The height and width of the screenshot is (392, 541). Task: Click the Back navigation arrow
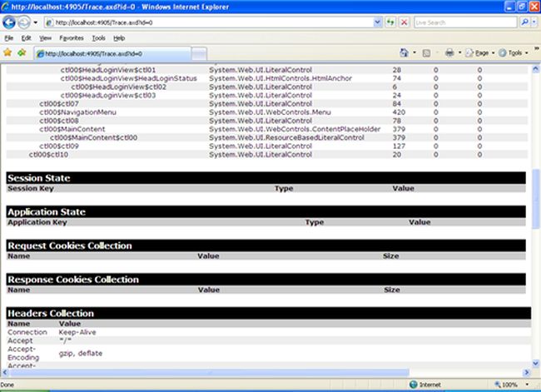pos(9,22)
